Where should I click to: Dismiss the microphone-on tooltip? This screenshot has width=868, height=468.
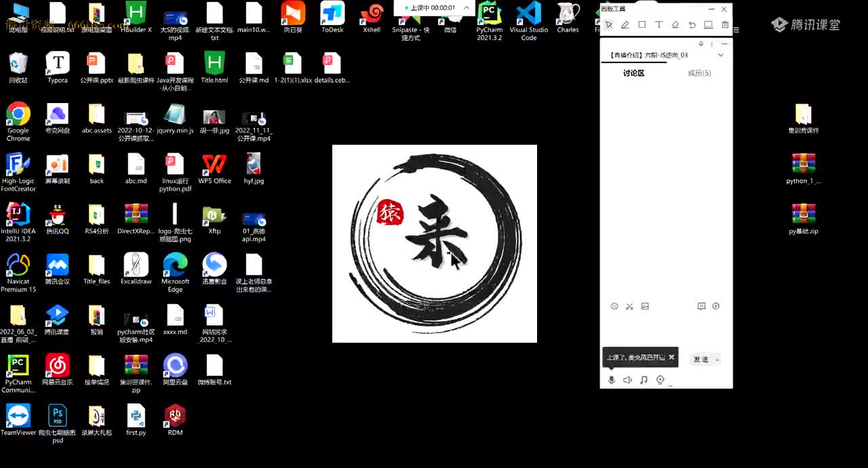[x=671, y=357]
